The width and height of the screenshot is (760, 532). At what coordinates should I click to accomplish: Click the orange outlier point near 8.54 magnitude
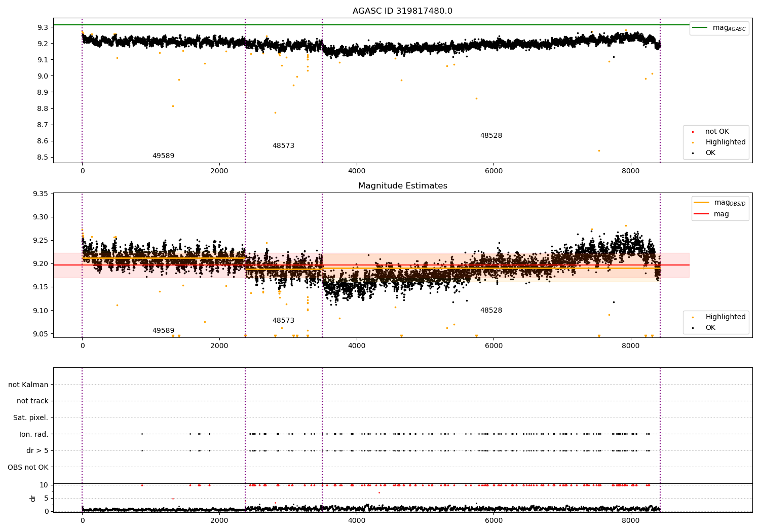coord(599,150)
